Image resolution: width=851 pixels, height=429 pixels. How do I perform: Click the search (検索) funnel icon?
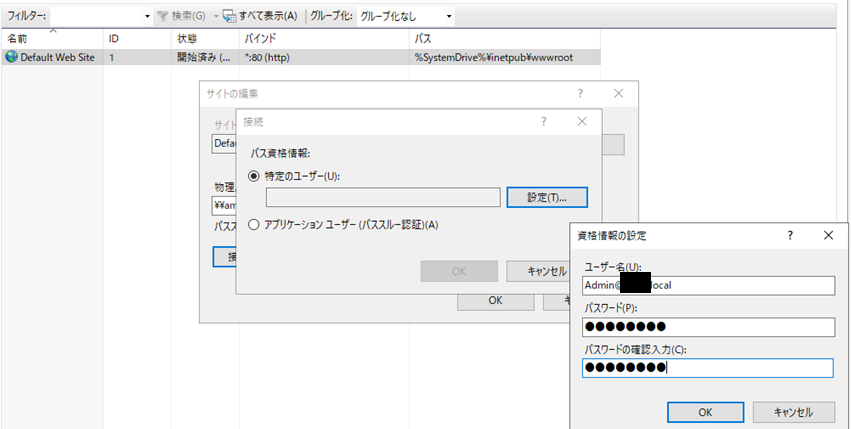click(x=162, y=16)
